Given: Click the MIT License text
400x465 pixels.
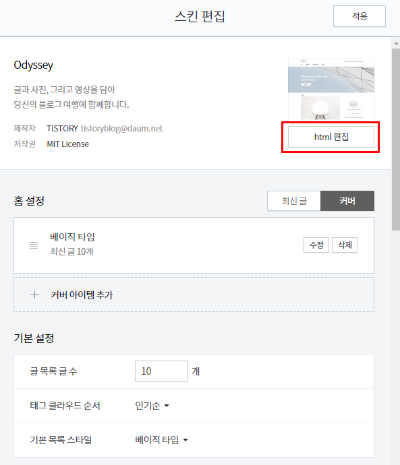Looking at the screenshot, I should coord(68,144).
